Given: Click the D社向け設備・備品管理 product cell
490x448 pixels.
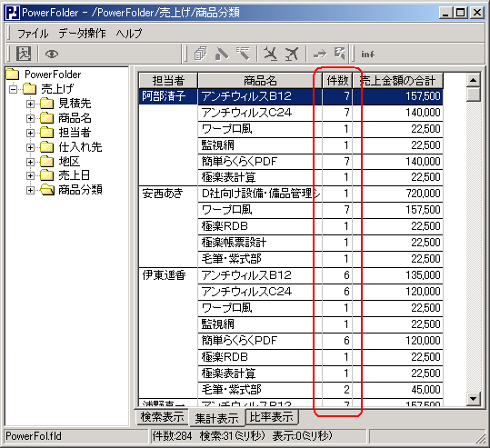Looking at the screenshot, I should [x=260, y=194].
